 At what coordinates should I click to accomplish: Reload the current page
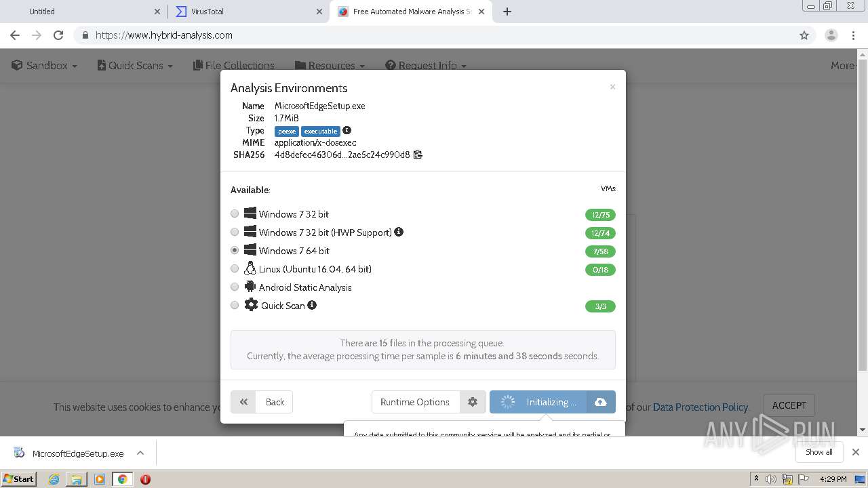58,35
